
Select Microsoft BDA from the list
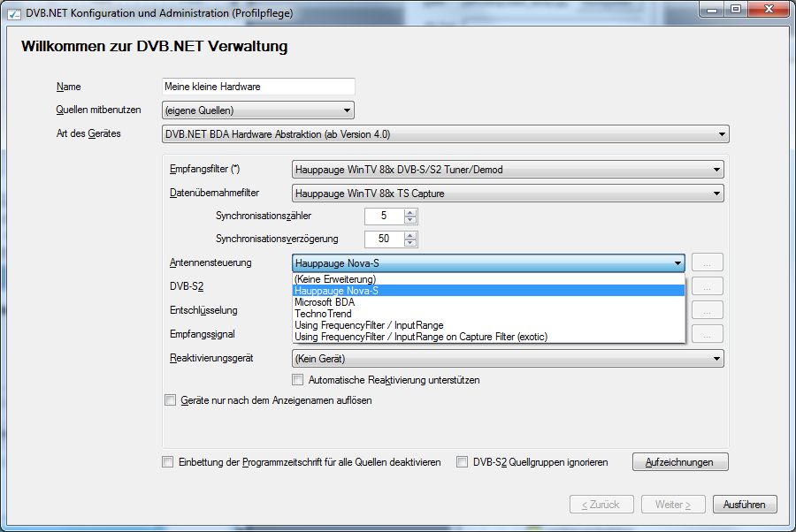[x=325, y=302]
